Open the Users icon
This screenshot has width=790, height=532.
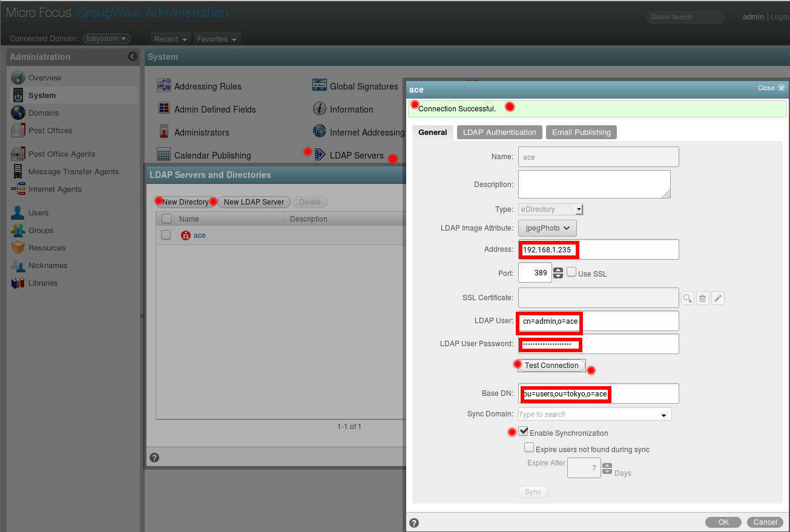tap(18, 212)
